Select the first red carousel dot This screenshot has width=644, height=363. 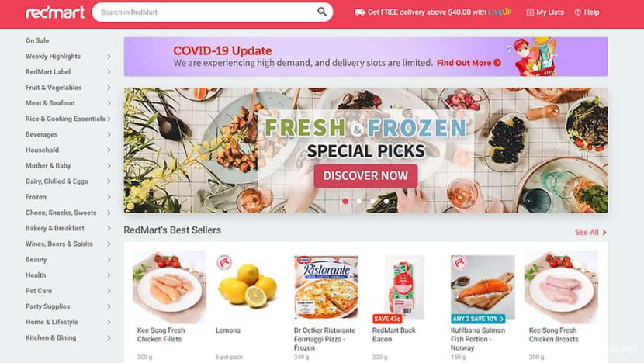coord(345,201)
